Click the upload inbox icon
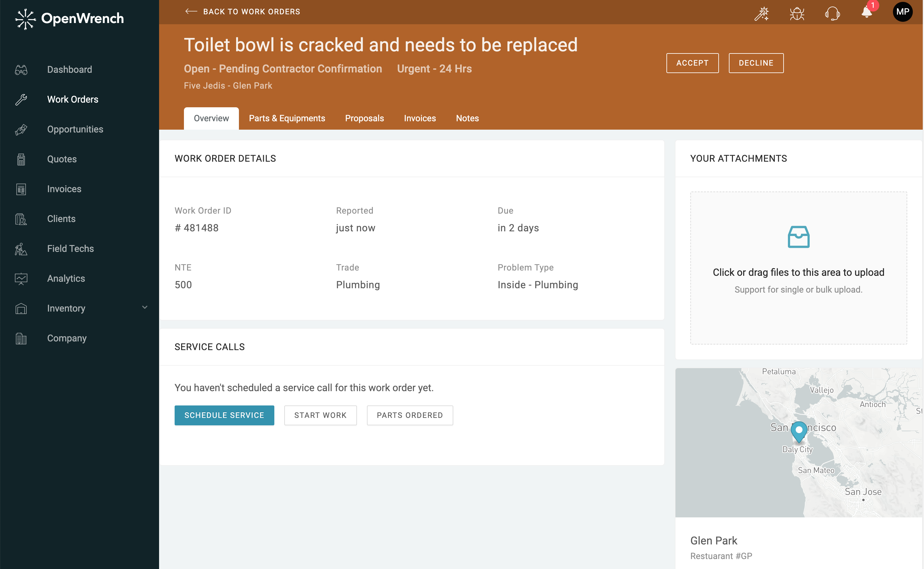Viewport: 924px width, 569px height. (x=798, y=237)
